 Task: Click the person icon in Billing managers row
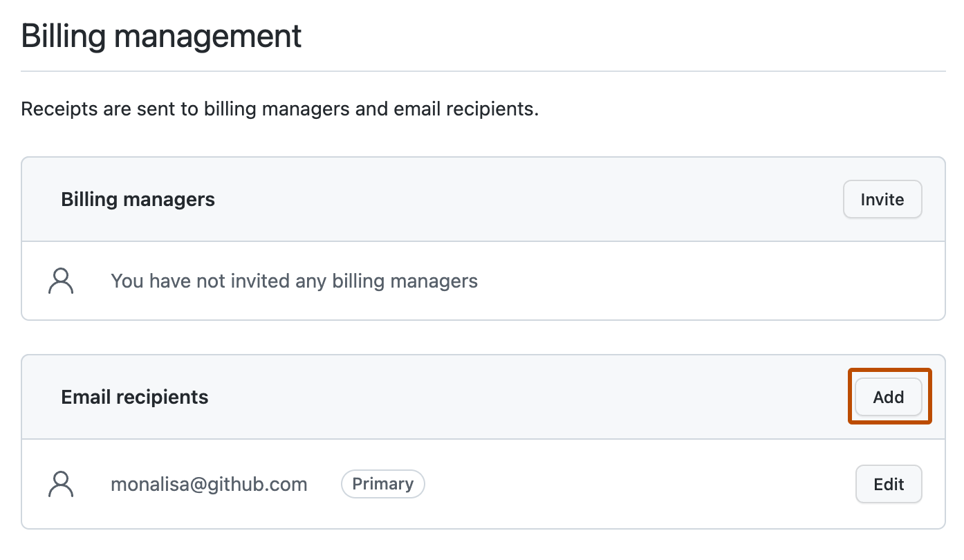pyautogui.click(x=61, y=281)
